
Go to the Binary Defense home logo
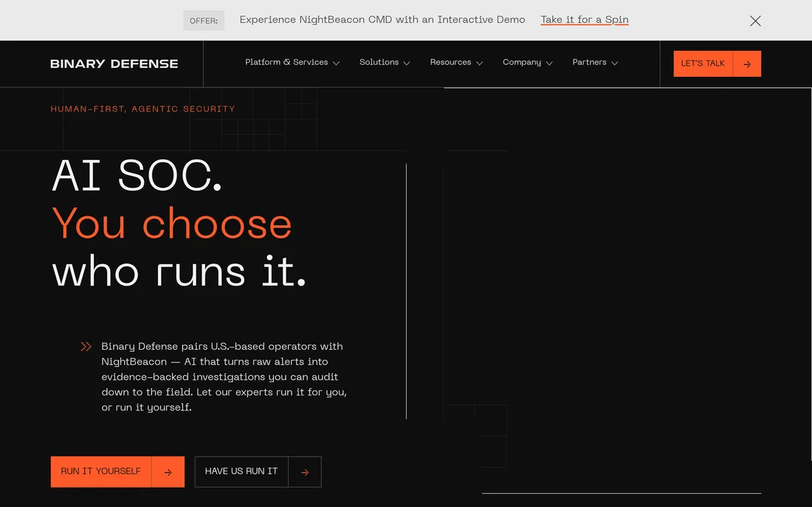coord(114,63)
